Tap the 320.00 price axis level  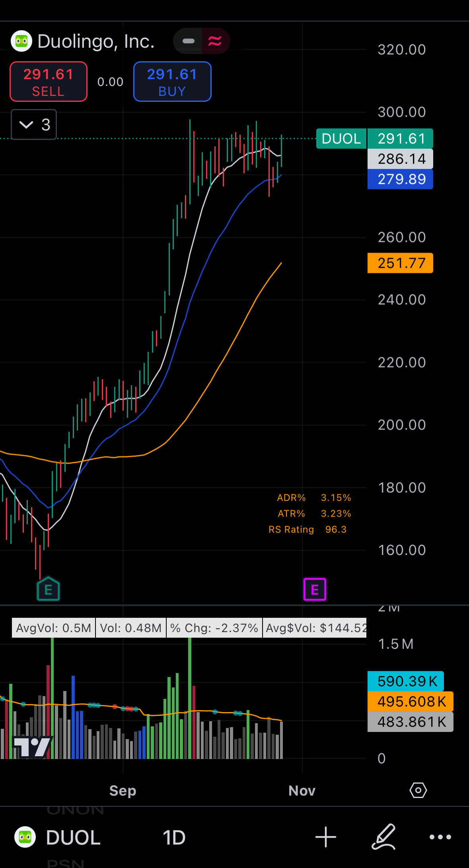pyautogui.click(x=402, y=50)
